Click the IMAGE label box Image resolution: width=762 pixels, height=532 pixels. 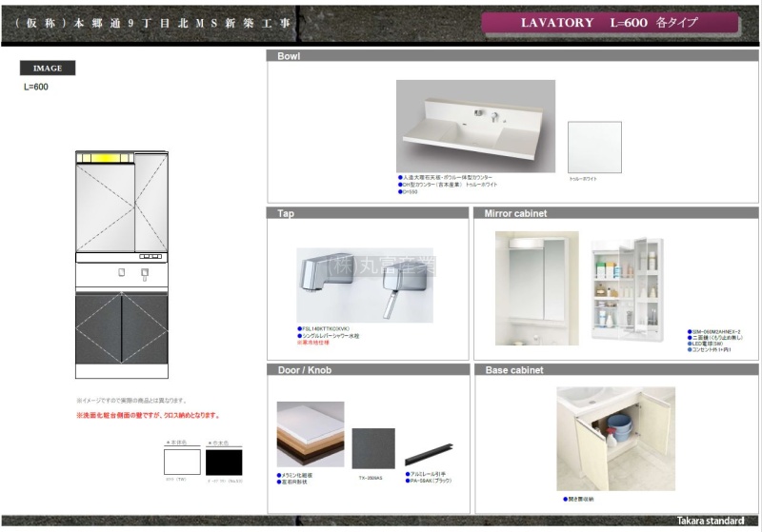tap(48, 69)
